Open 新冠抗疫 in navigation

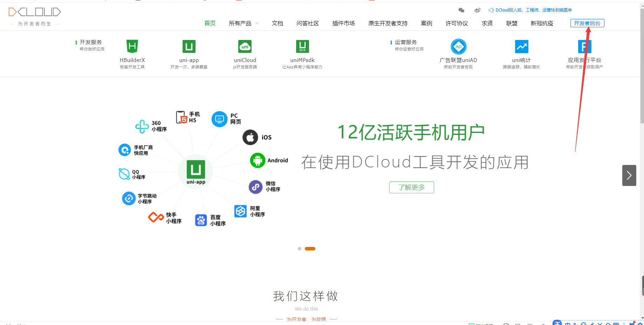point(542,23)
